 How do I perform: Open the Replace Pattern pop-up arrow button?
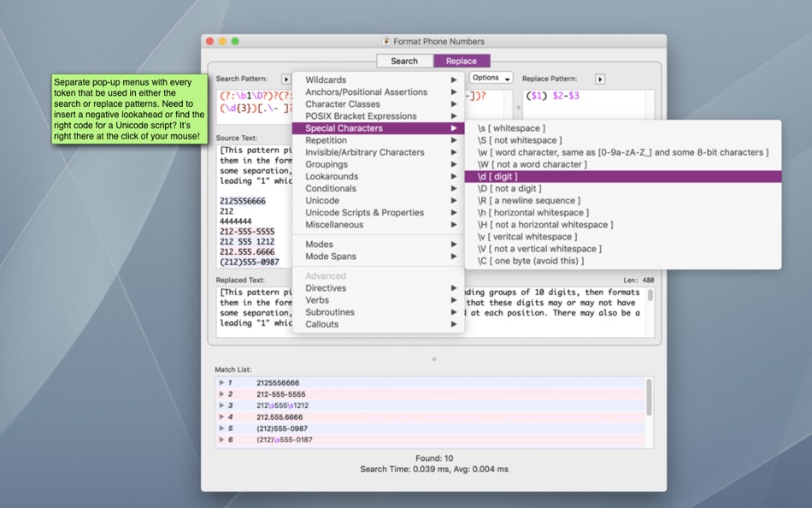click(600, 80)
